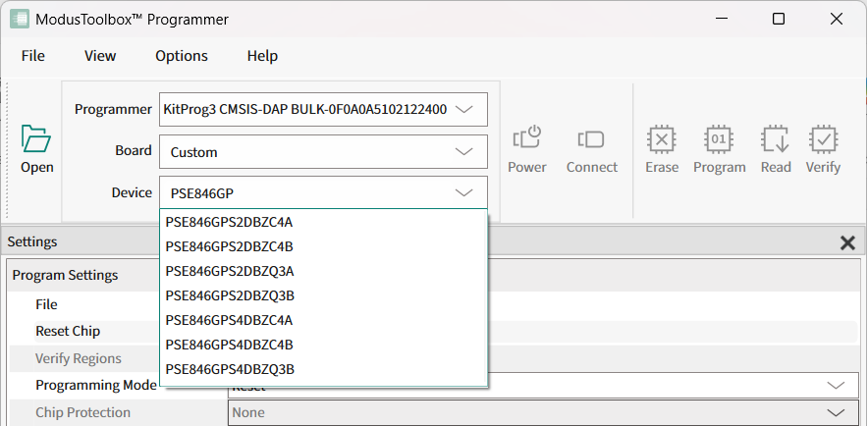Select the PSE846GPS4DBZQ3B device entry

click(x=230, y=369)
